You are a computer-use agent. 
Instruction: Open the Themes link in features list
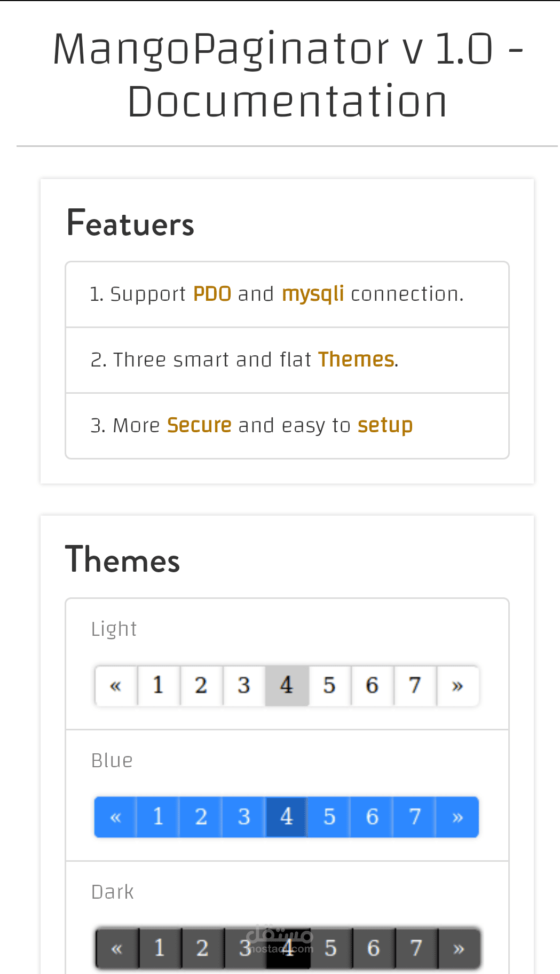click(x=356, y=360)
